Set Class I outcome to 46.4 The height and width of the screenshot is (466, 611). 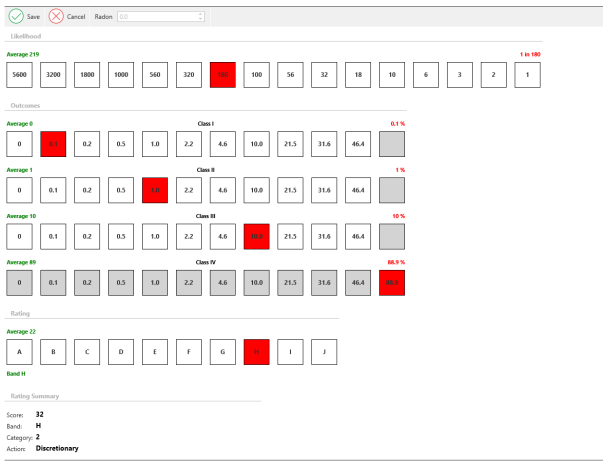click(x=358, y=144)
